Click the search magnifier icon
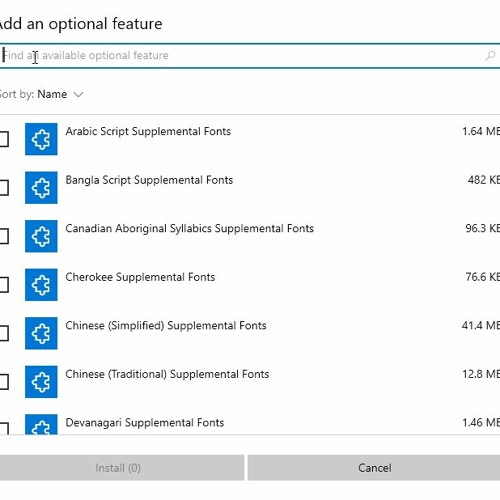This screenshot has height=500, width=500. 490,55
